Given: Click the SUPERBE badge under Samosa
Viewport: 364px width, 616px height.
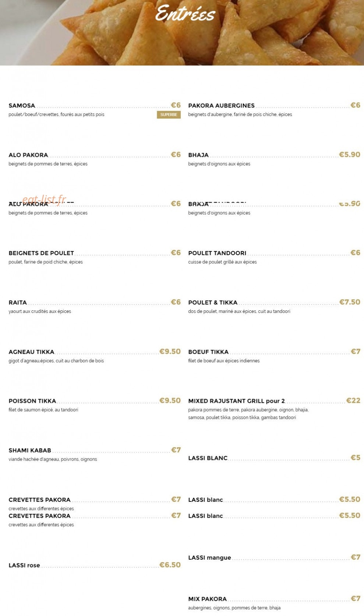Looking at the screenshot, I should (x=169, y=115).
